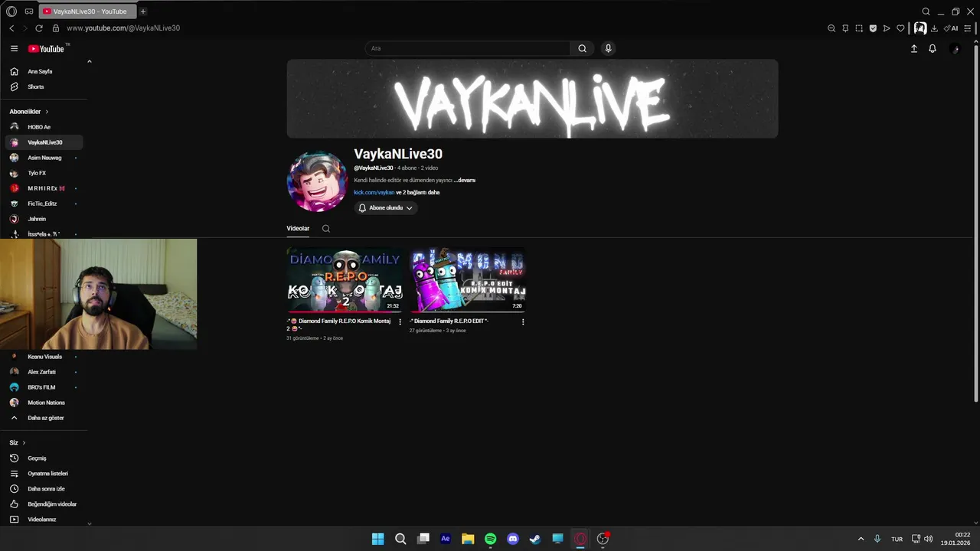Screen dimensions: 980x551
Task: Click the send/flow arrow icon
Action: 887,28
